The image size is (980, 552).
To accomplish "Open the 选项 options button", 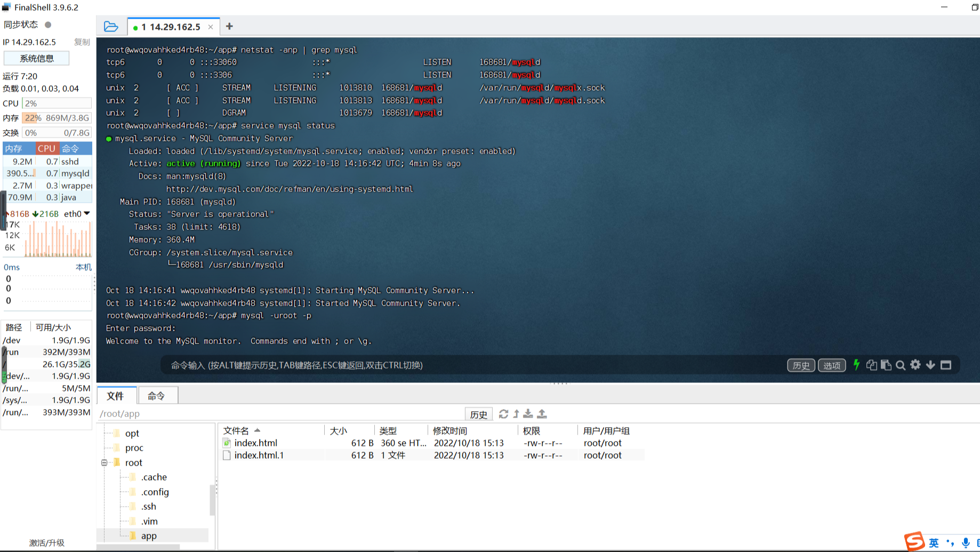I will pyautogui.click(x=832, y=365).
